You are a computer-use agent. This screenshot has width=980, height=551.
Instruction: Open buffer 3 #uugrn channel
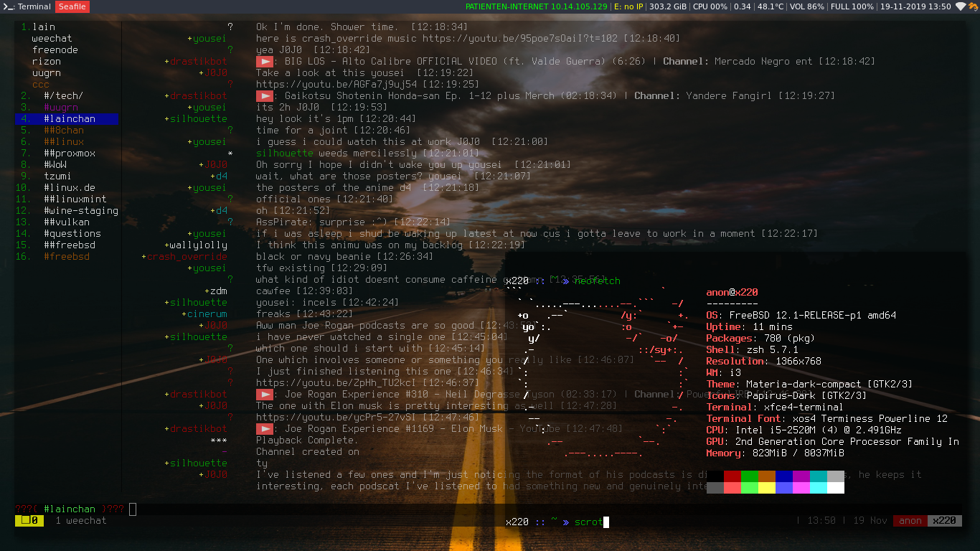[61, 108]
